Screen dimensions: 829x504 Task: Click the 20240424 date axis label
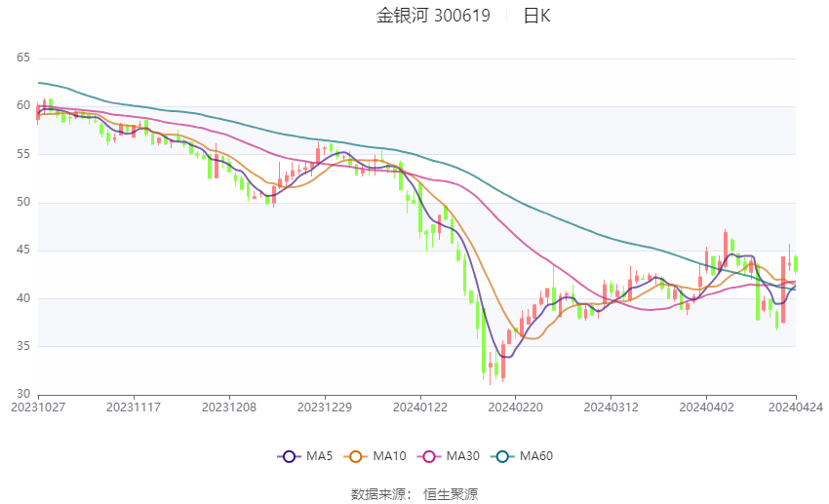[796, 407]
